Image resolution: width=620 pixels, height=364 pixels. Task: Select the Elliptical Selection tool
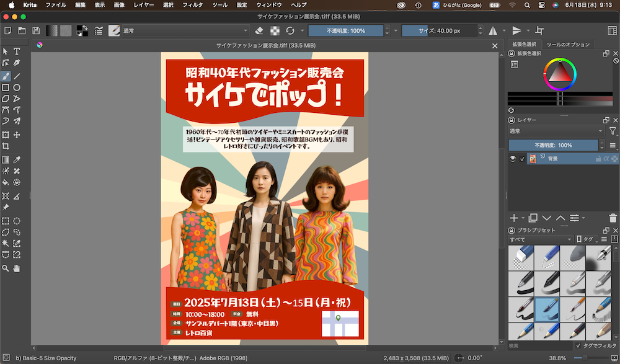(x=17, y=221)
